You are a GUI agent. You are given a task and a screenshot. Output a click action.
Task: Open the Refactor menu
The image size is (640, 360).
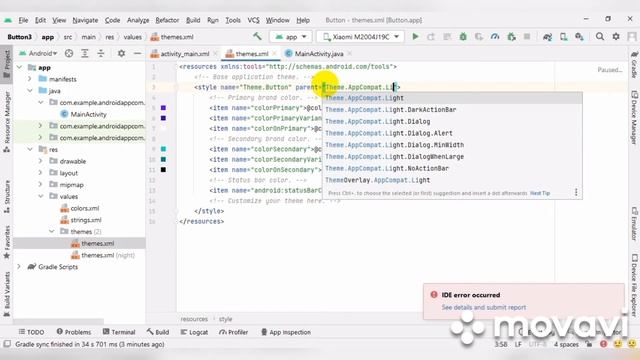click(x=167, y=20)
